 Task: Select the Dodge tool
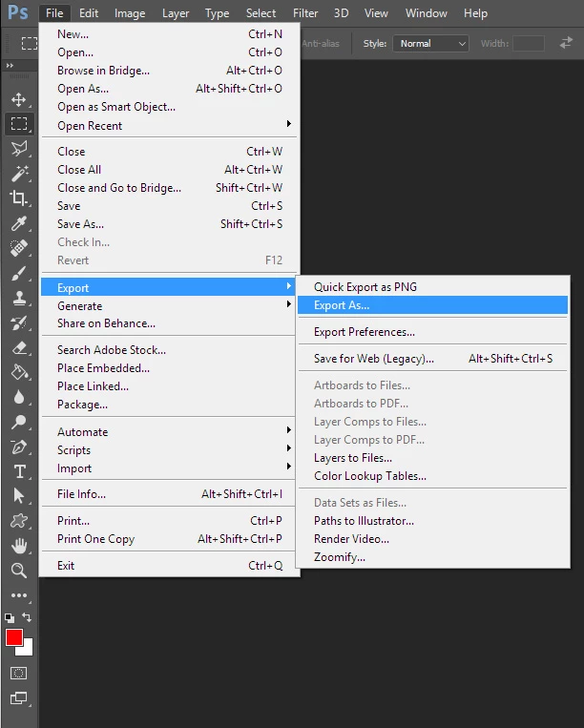18,422
